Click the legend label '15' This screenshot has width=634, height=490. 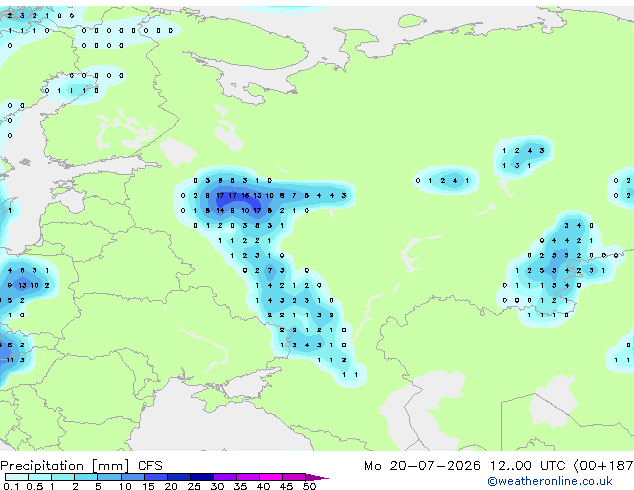click(x=148, y=486)
